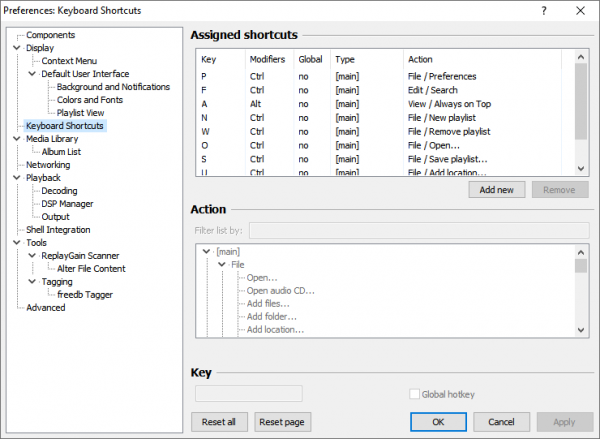
Task: Select the Shell Integration page
Action: pyautogui.click(x=58, y=230)
